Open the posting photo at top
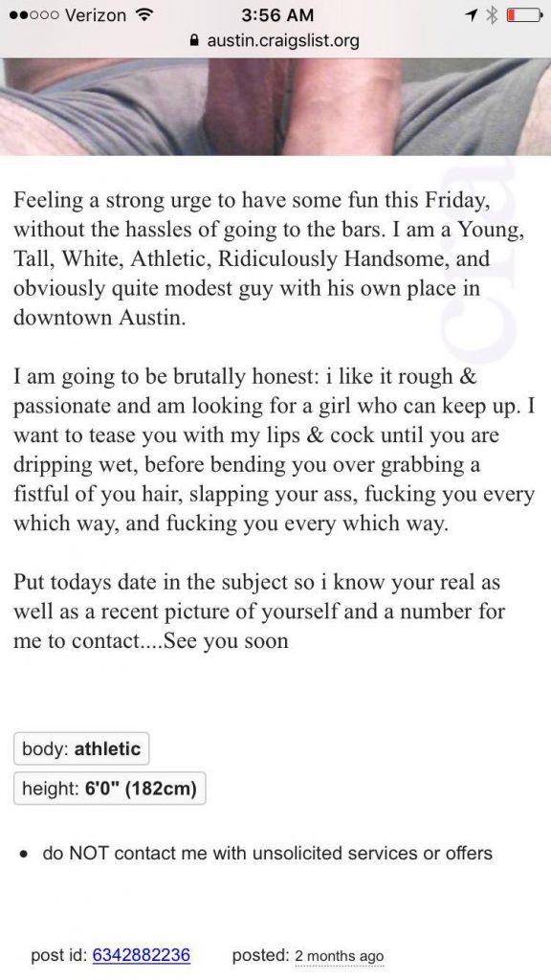 point(275,107)
